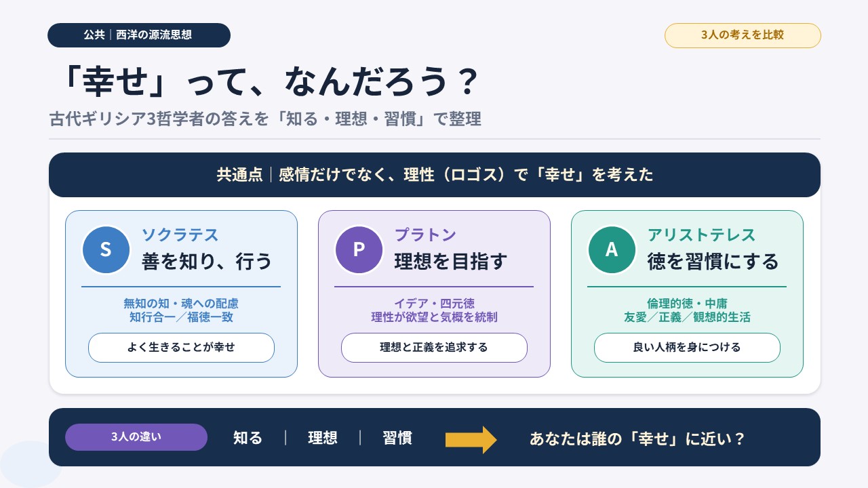
Task: Click the あなたは誰の「幸せ」に近い？ text
Action: (x=637, y=439)
